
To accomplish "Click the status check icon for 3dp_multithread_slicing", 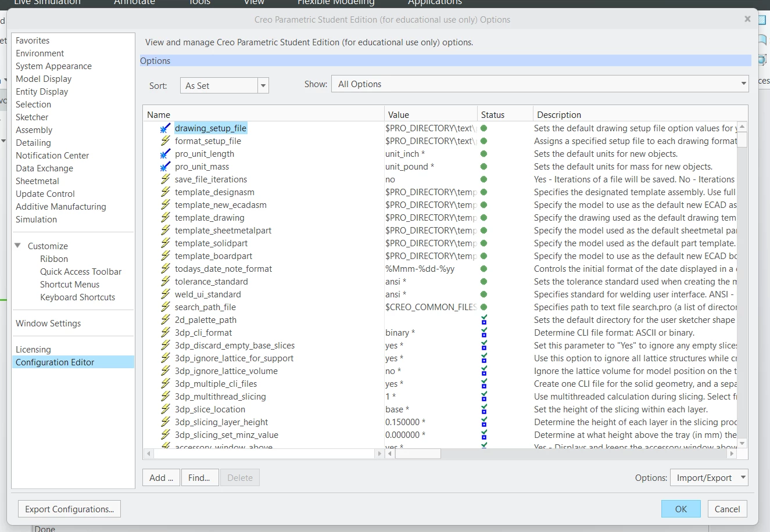I will 484,397.
